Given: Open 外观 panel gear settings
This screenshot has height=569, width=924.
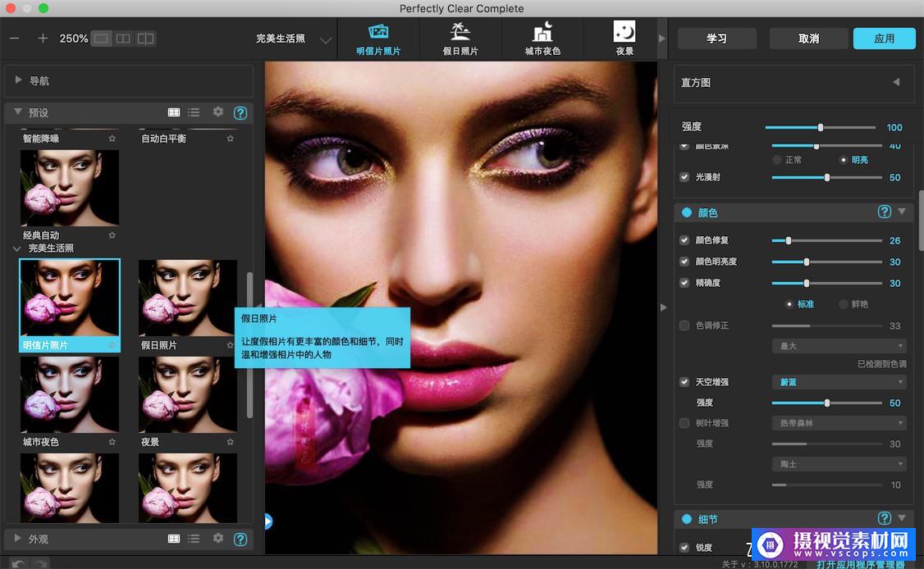Looking at the screenshot, I should pyautogui.click(x=218, y=538).
